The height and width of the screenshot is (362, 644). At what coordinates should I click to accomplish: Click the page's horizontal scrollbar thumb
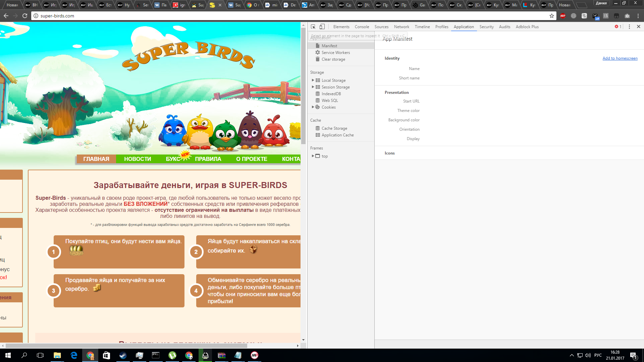point(126,346)
